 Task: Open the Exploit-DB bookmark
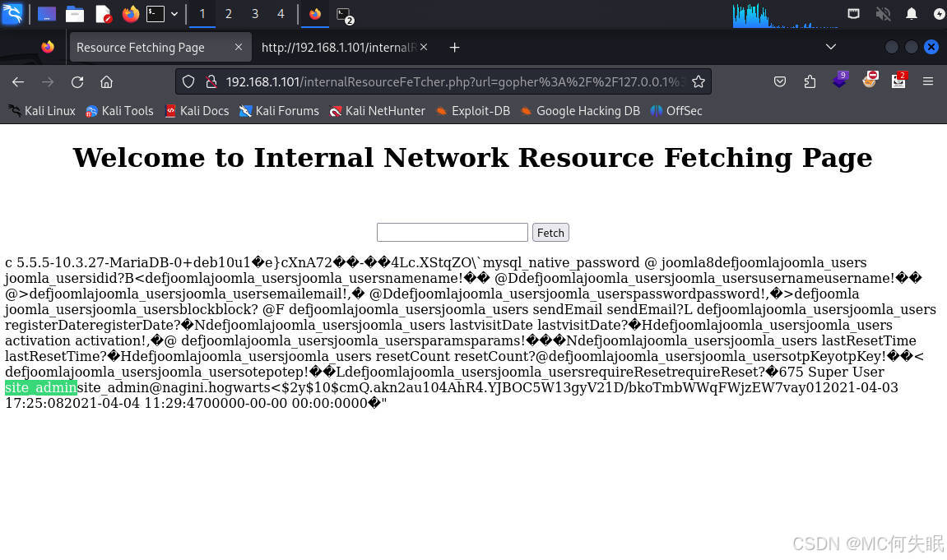click(x=473, y=111)
